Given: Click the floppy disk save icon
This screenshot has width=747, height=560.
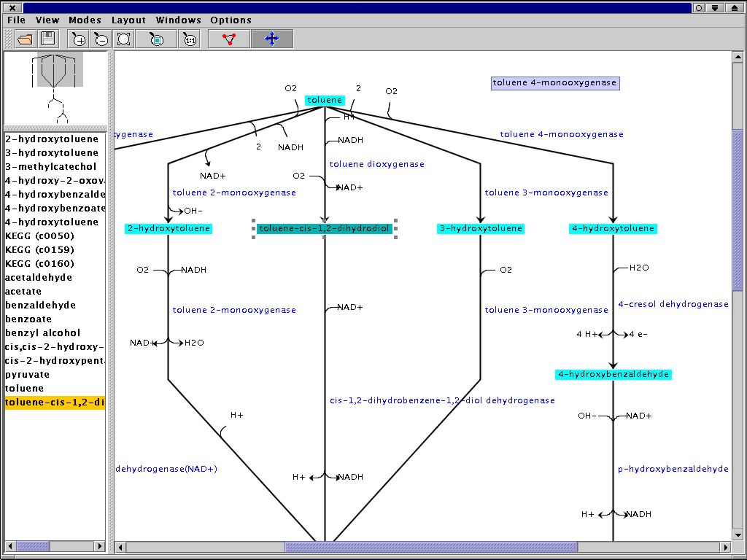Looking at the screenshot, I should click(48, 39).
